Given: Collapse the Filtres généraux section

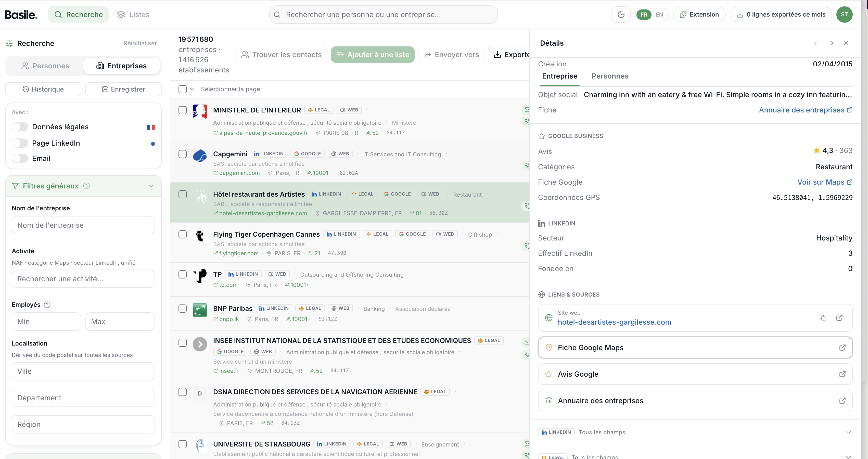Looking at the screenshot, I should pos(151,186).
